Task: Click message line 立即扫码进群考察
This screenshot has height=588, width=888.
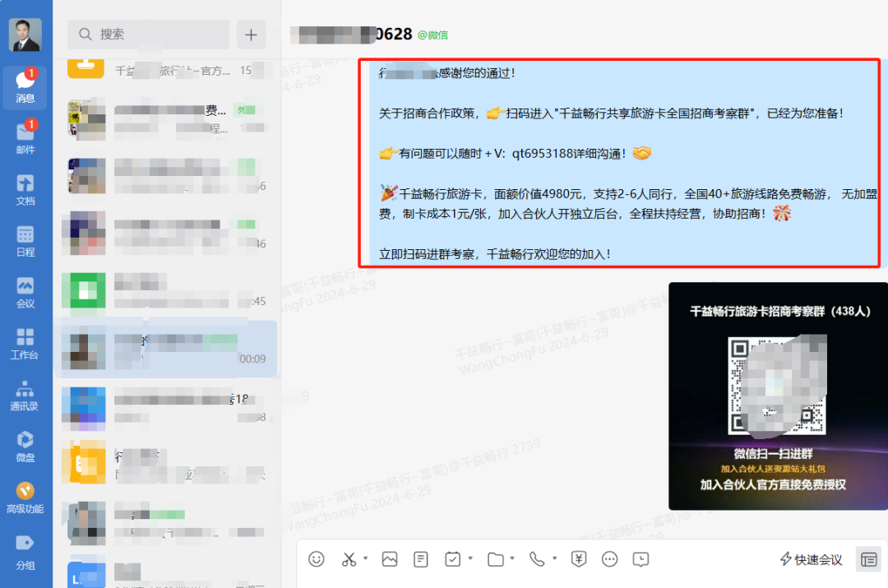Action: click(495, 254)
